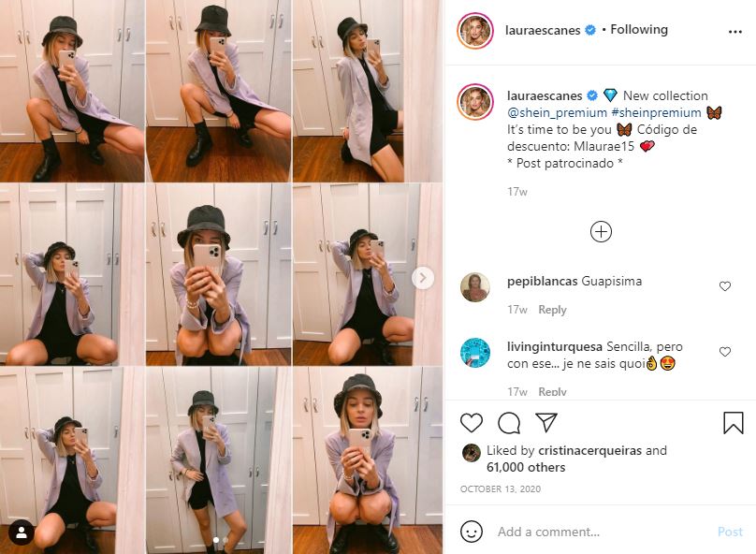Like the post with the heart icon
Viewport: 756px width, 554px height.
(472, 423)
